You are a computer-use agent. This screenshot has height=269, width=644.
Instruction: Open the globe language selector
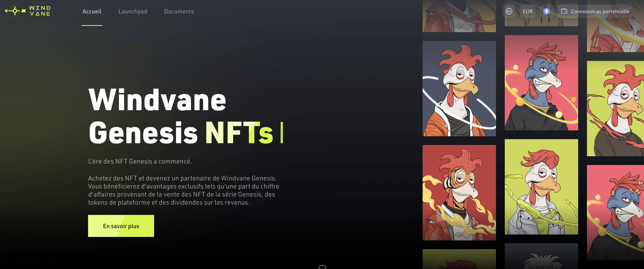[x=509, y=11]
